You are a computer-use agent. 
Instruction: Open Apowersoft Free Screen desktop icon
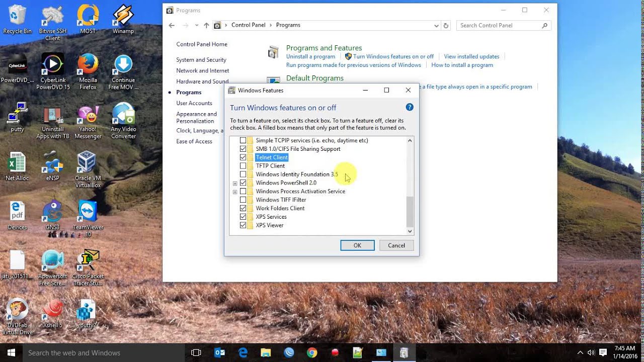pos(52,268)
